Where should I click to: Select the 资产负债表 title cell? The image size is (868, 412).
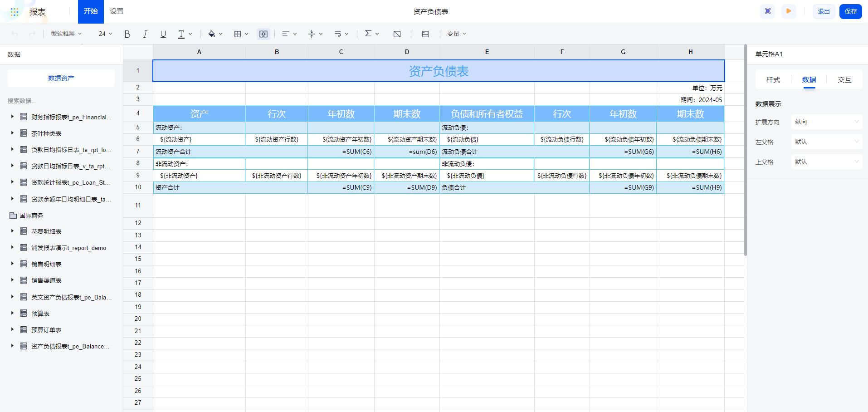click(439, 71)
